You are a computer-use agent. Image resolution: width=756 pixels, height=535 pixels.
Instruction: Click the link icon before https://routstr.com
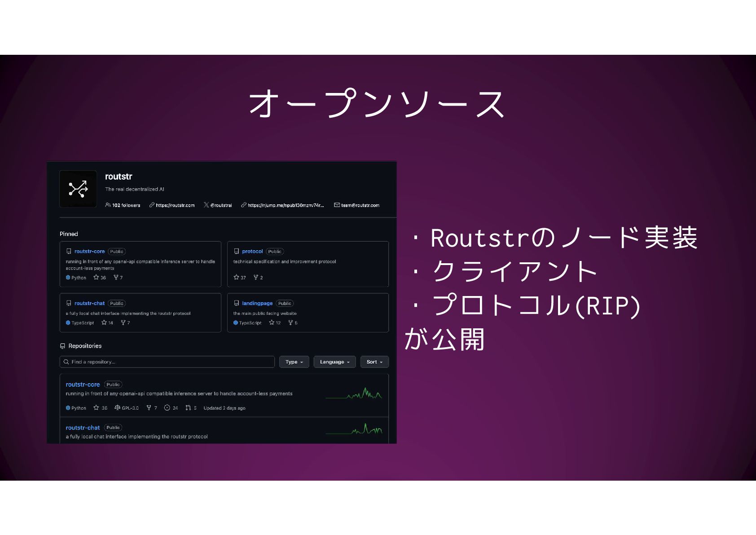(x=152, y=205)
